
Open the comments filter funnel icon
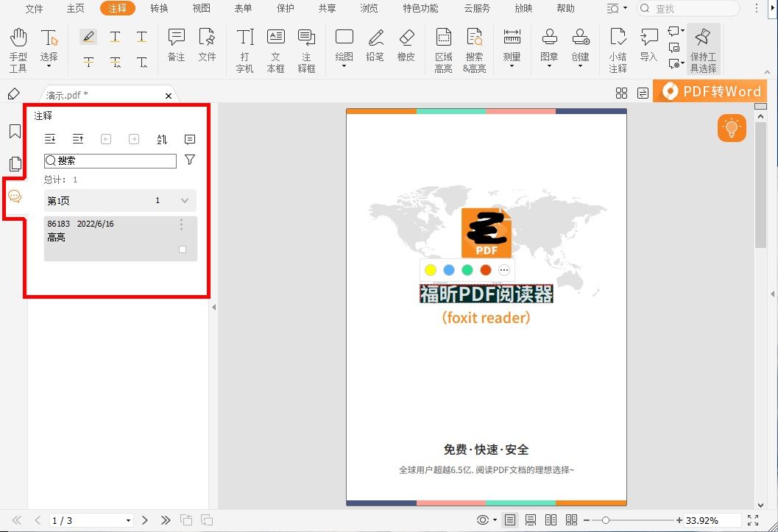(x=189, y=160)
